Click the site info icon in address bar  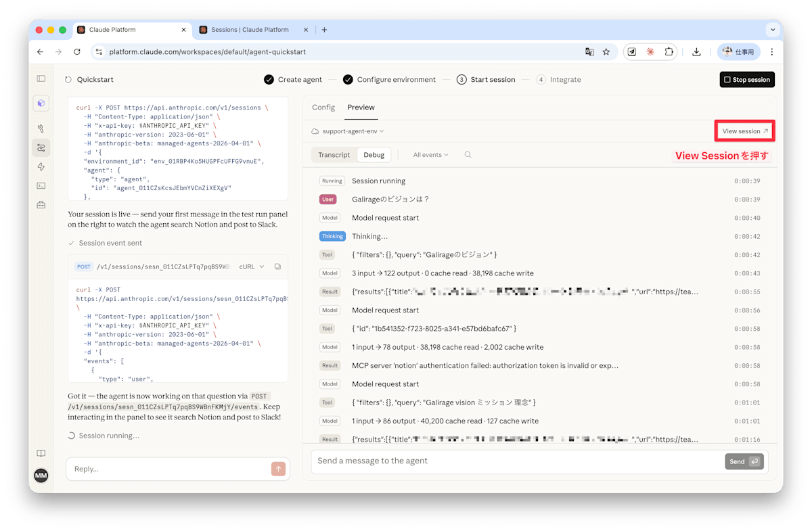99,51
